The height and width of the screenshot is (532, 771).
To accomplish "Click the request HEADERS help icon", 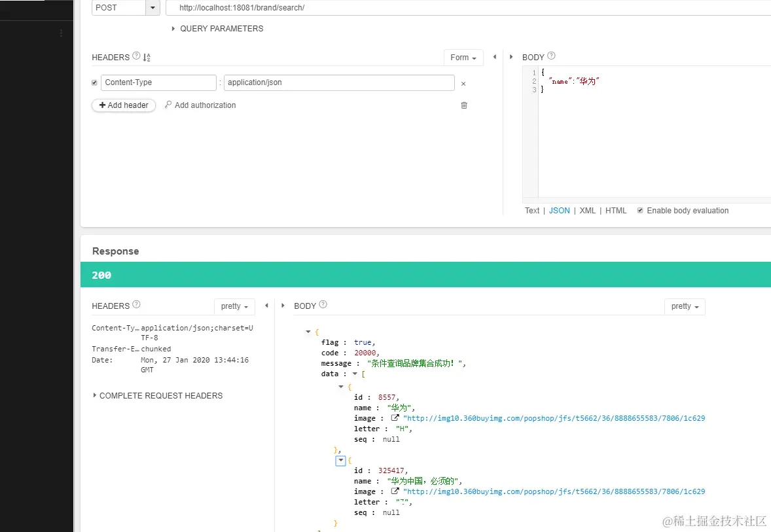I will [x=136, y=56].
